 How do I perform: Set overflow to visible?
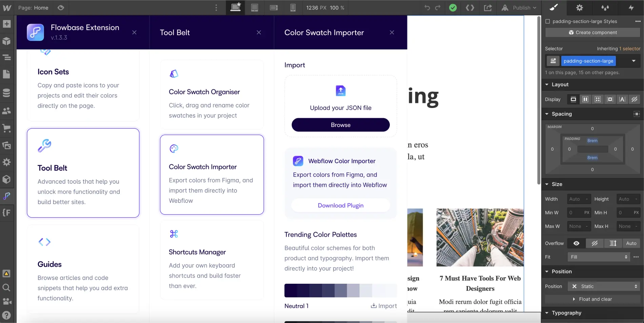coord(576,243)
